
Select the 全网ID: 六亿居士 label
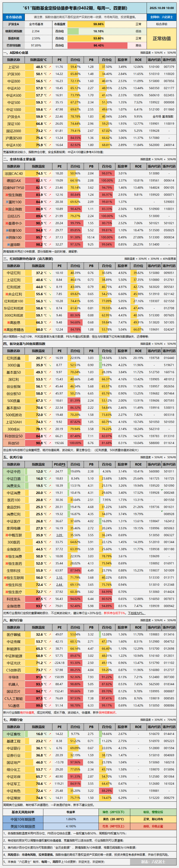click(162, 17)
